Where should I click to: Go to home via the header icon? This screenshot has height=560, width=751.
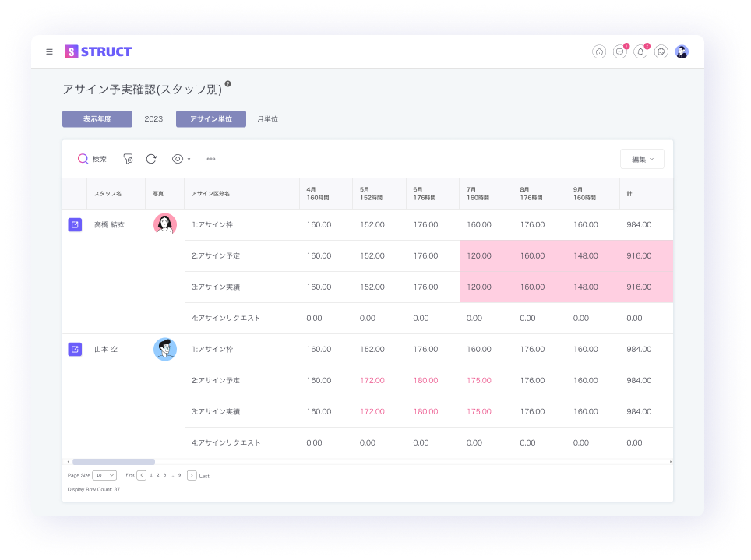[x=599, y=52]
